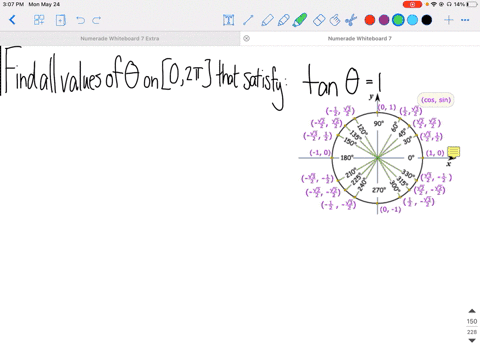Choose the light blue color swatch
Image resolution: width=480 pixels, height=360 pixels.
pos(412,20)
